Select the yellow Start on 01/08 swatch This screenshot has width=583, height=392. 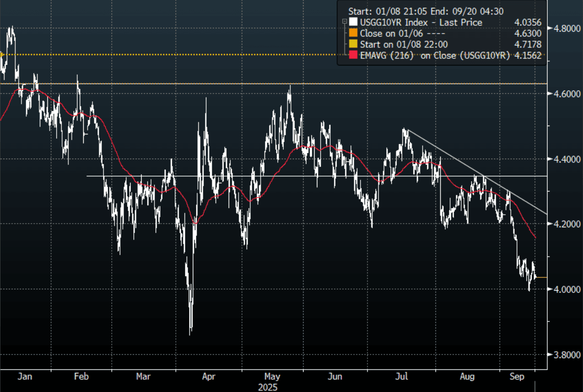click(353, 43)
